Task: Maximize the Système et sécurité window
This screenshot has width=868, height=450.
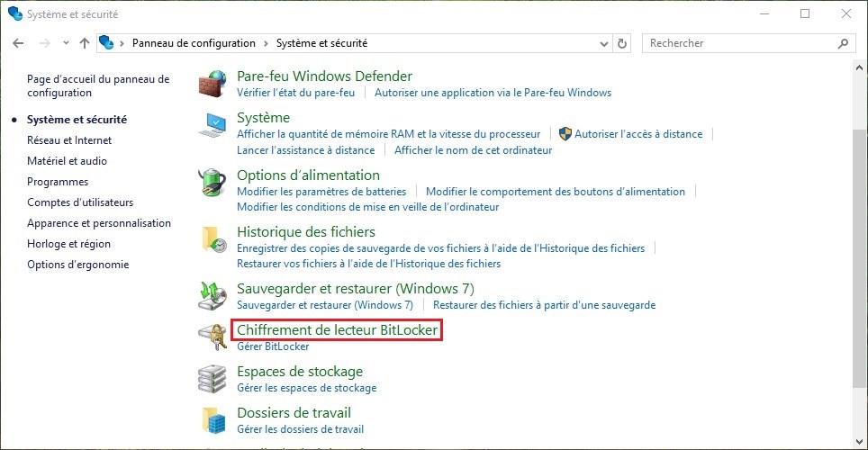Action: pos(806,13)
